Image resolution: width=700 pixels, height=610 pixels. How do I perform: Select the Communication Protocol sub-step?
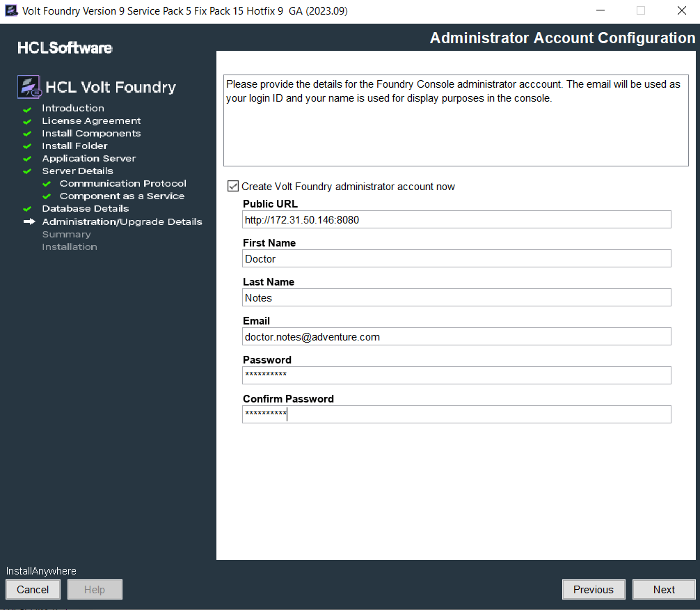click(122, 183)
